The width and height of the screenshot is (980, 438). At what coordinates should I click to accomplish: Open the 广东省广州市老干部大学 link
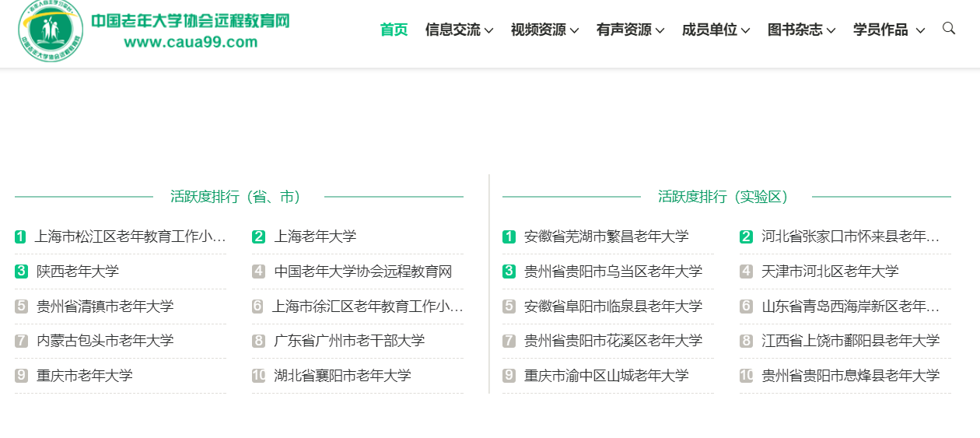point(349,341)
